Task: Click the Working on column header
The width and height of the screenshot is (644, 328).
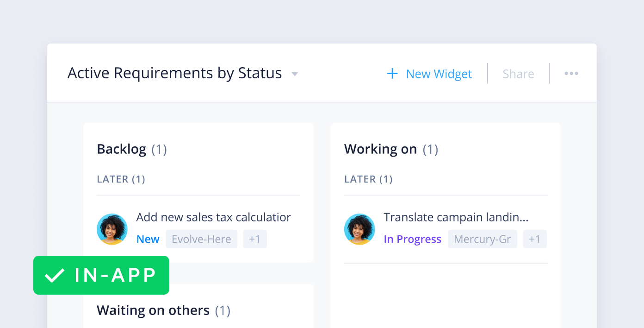Action: (x=380, y=149)
